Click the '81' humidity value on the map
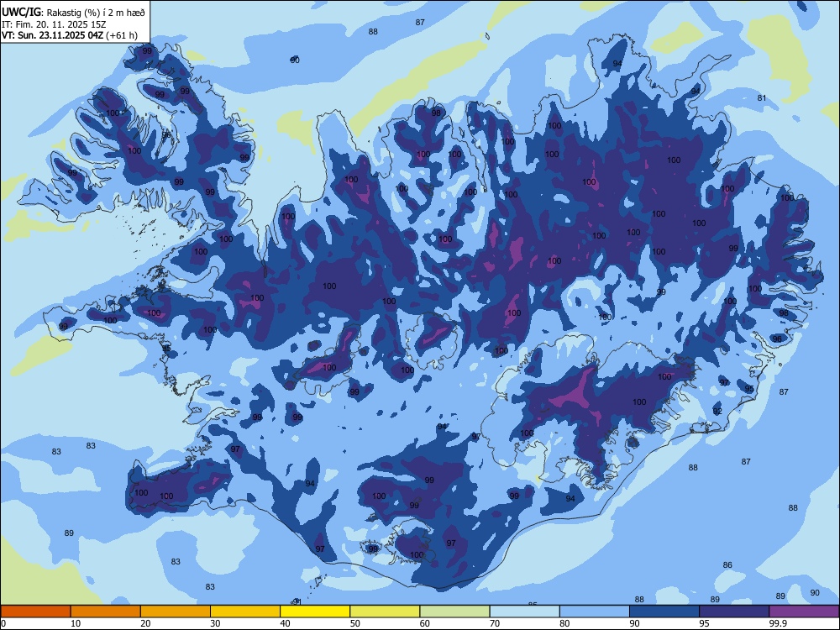This screenshot has height=630, width=840. point(762,98)
